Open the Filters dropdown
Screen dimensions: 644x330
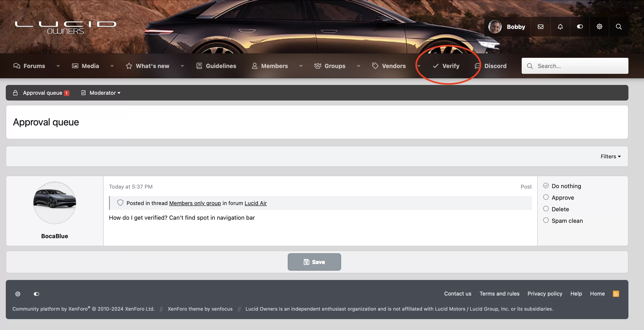pos(610,157)
